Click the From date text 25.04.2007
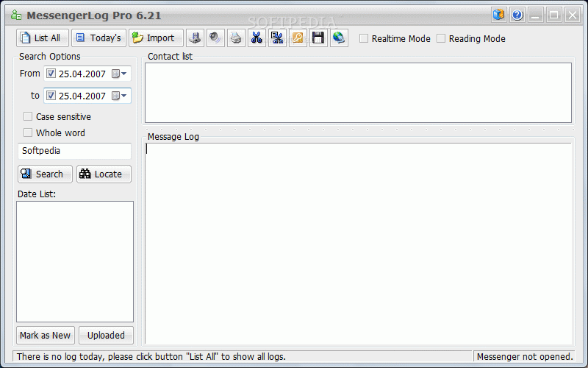This screenshot has width=588, height=368. [x=82, y=74]
